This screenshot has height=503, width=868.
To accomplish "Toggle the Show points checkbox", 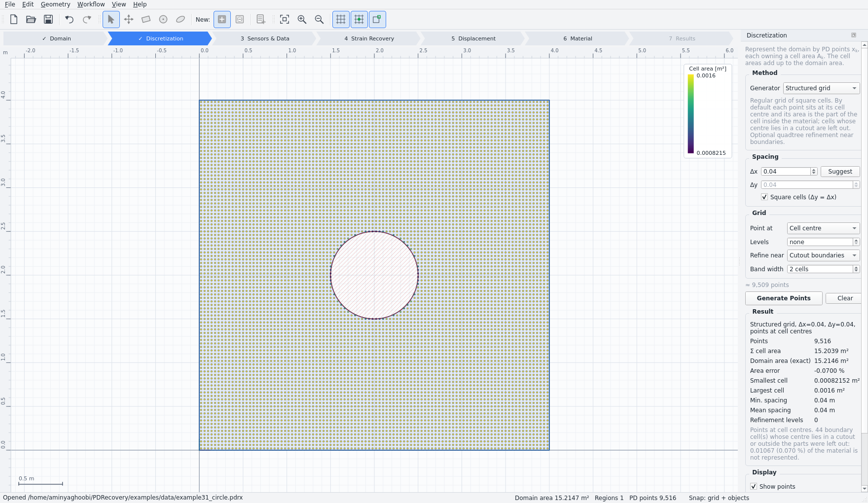I will point(754,486).
